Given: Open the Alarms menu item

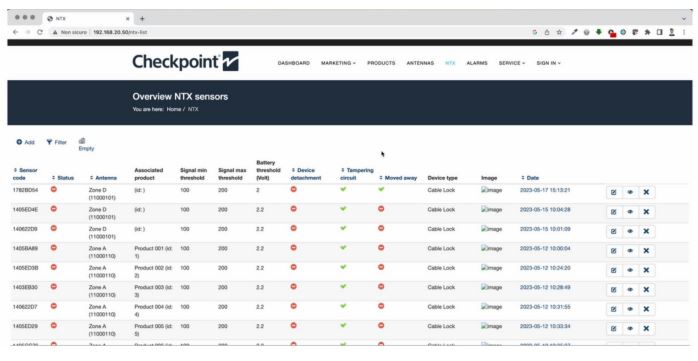Looking at the screenshot, I should pos(477,63).
